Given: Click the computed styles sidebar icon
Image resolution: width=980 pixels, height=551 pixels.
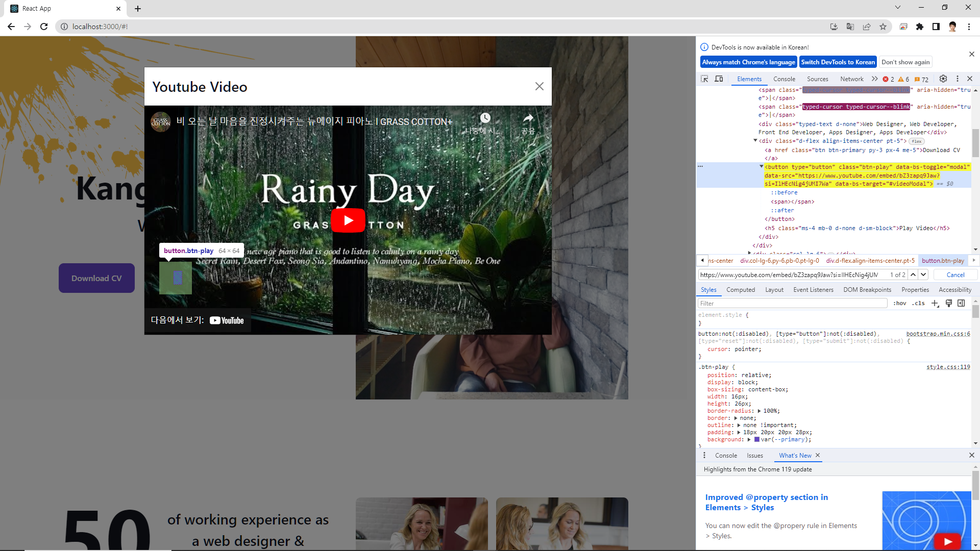Looking at the screenshot, I should 961,303.
